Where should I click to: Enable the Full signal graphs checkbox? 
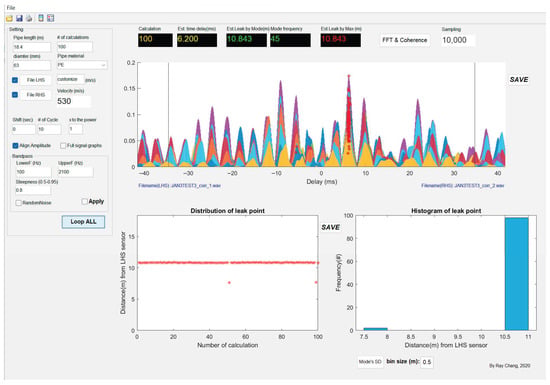point(63,146)
